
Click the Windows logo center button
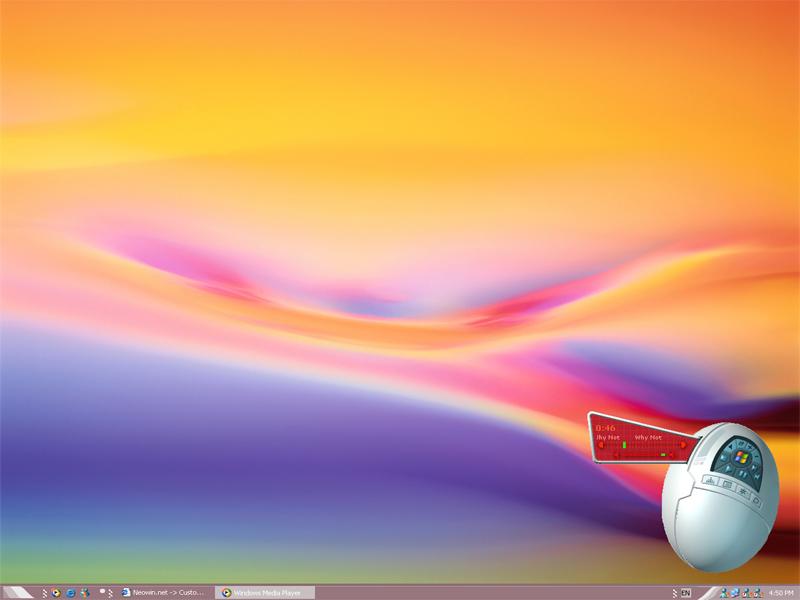tap(742, 458)
